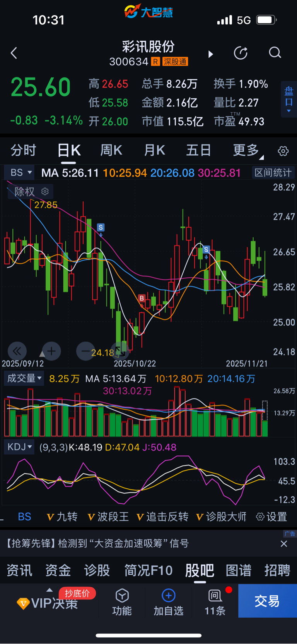Image resolution: width=297 pixels, height=644 pixels.
Task: Refresh stock quote data
Action: click(x=241, y=53)
